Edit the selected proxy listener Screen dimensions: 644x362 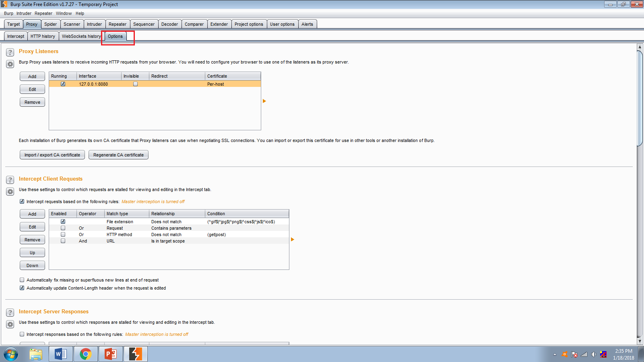[x=32, y=89]
